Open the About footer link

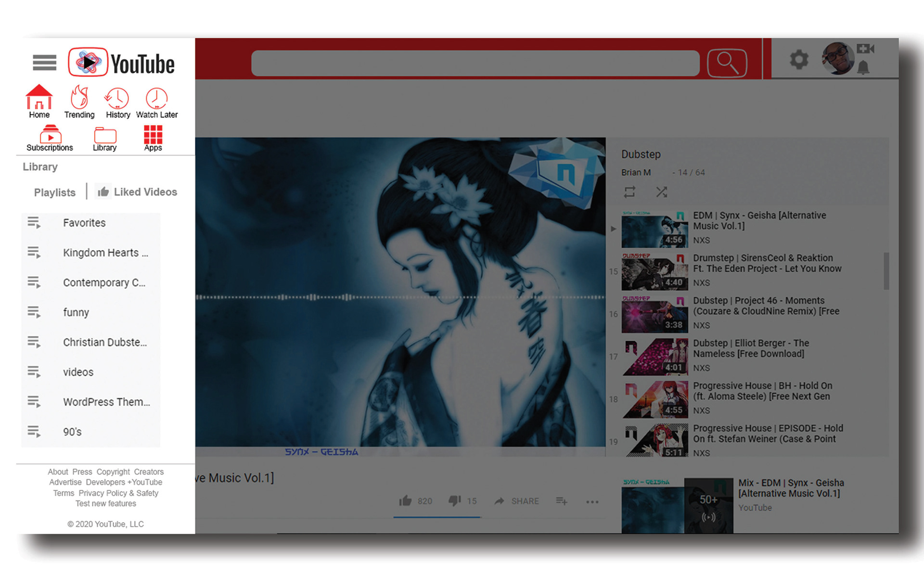(x=58, y=472)
